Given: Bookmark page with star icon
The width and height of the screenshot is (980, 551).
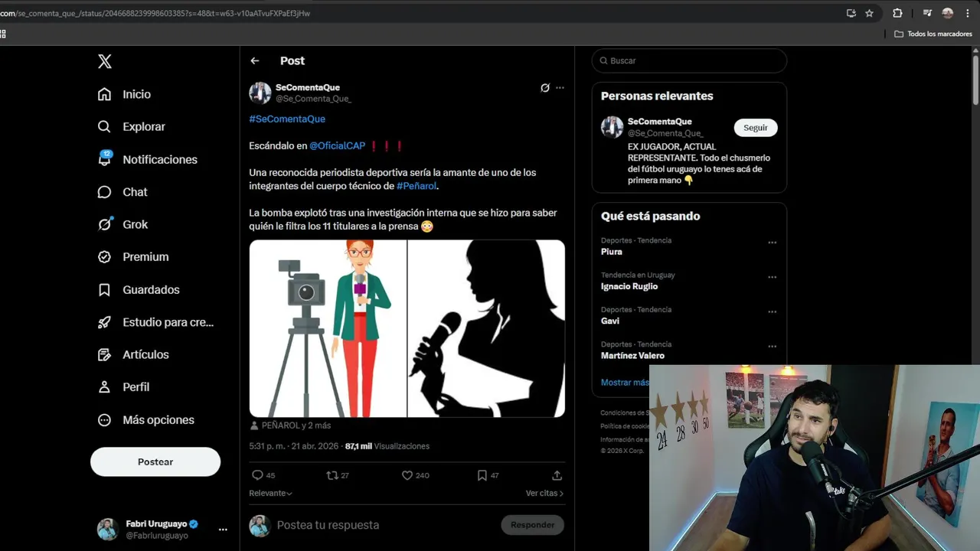Looking at the screenshot, I should 869,13.
